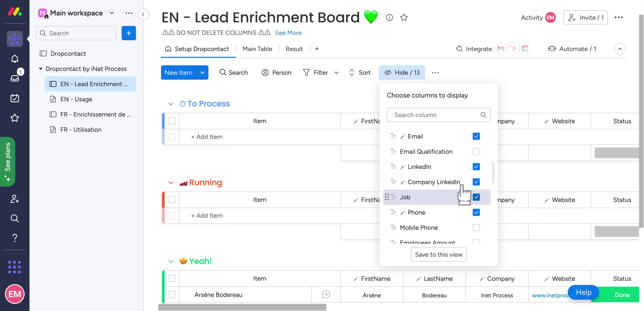Screen dimensions: 644x311
Task: Uncheck the Phone column checkbox
Action: pyautogui.click(x=476, y=212)
